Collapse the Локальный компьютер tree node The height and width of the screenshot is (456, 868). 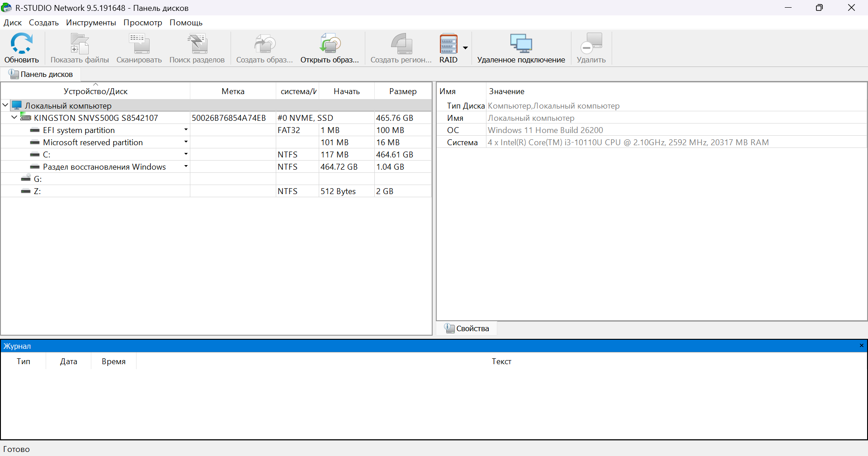(5, 105)
